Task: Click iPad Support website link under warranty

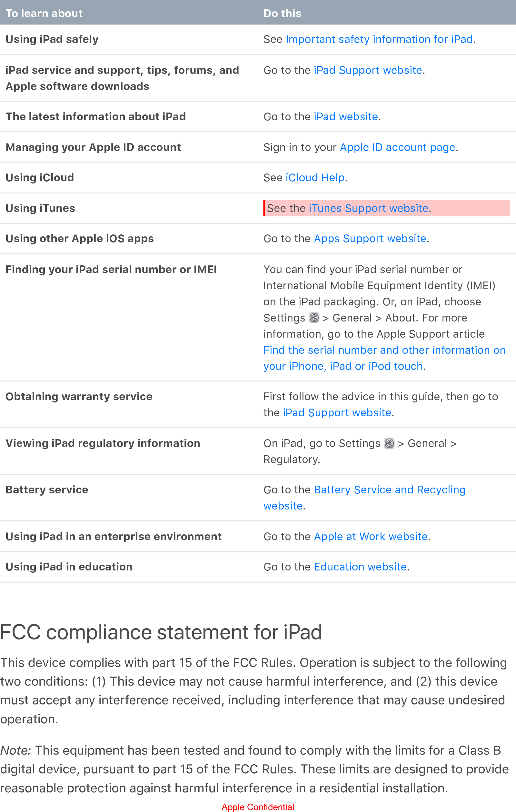Action: tap(337, 413)
